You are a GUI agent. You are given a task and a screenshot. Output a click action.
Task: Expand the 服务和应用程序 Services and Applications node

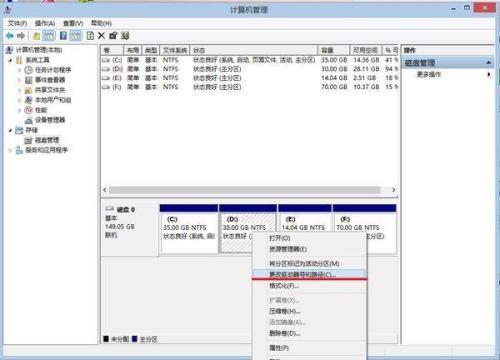point(10,150)
